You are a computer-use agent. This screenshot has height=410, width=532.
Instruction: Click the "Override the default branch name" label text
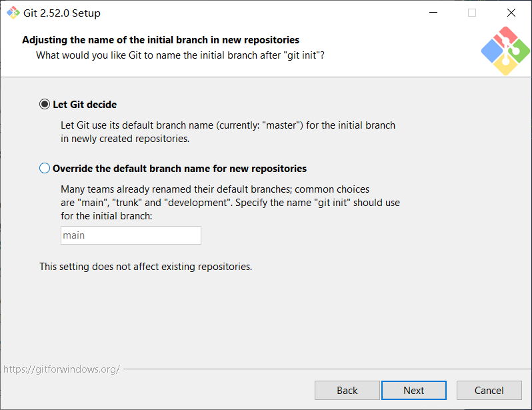tap(179, 169)
